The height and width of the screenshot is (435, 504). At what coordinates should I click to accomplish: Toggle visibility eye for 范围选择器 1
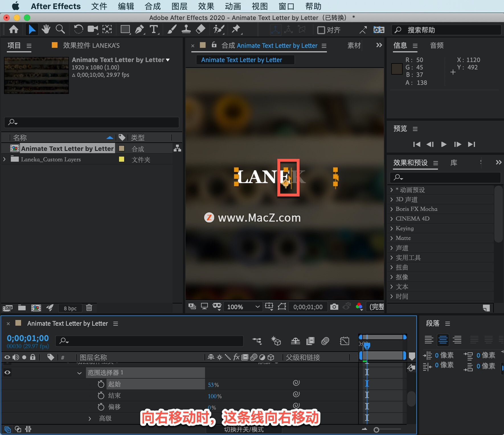(x=7, y=372)
